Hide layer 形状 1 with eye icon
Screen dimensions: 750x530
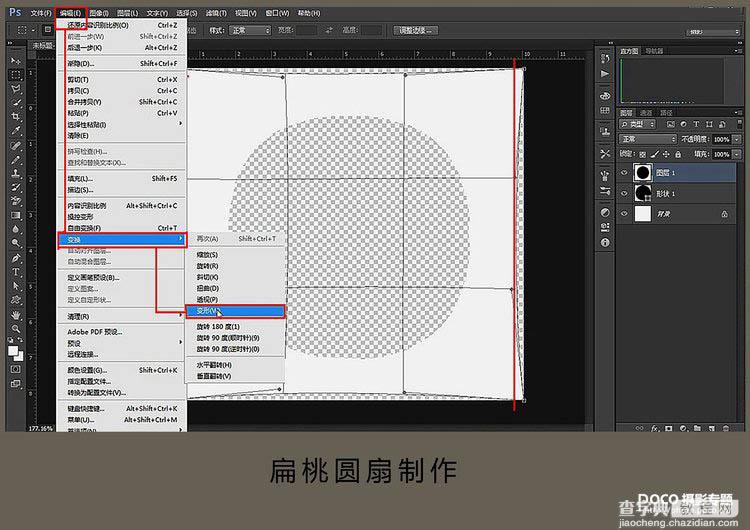click(x=624, y=193)
